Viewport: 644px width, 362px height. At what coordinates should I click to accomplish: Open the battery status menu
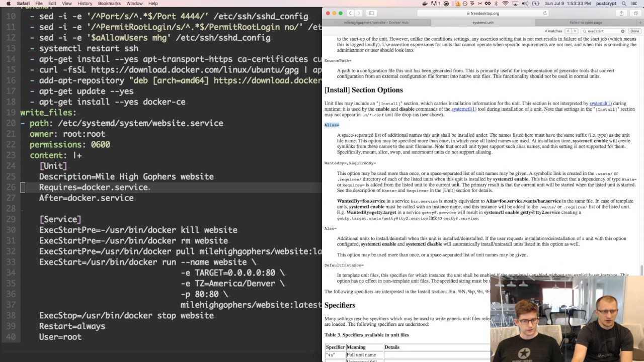pyautogui.click(x=536, y=4)
